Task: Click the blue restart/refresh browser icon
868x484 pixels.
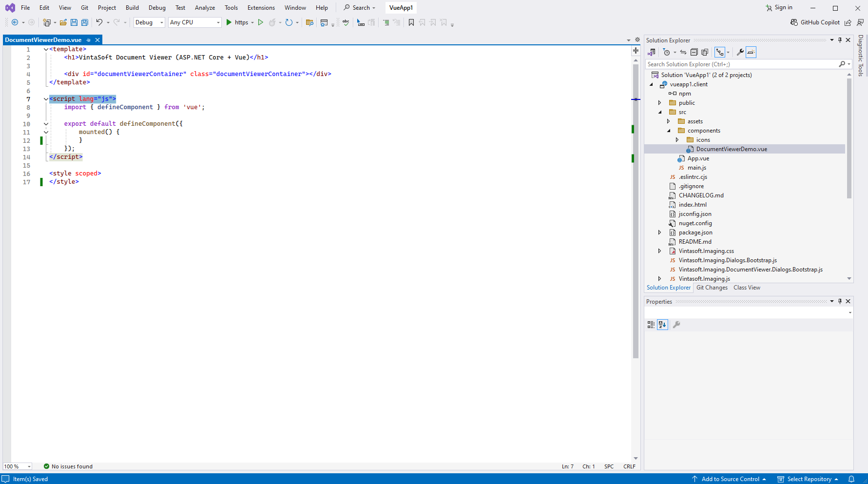Action: (x=289, y=22)
